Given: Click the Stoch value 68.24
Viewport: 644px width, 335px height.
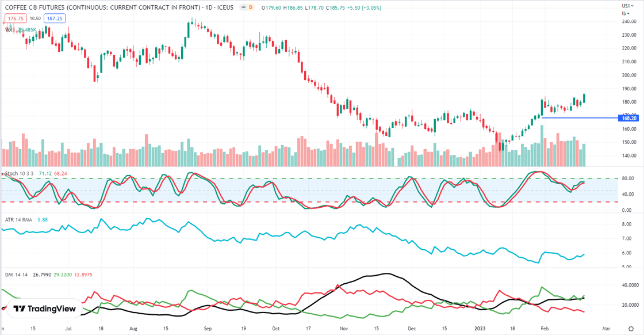Looking at the screenshot, I should [x=60, y=173].
